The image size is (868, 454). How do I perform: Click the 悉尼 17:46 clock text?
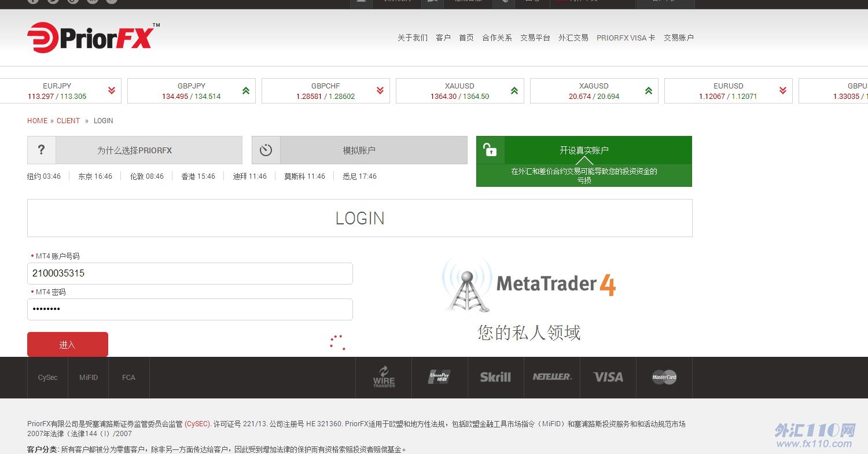(x=359, y=176)
